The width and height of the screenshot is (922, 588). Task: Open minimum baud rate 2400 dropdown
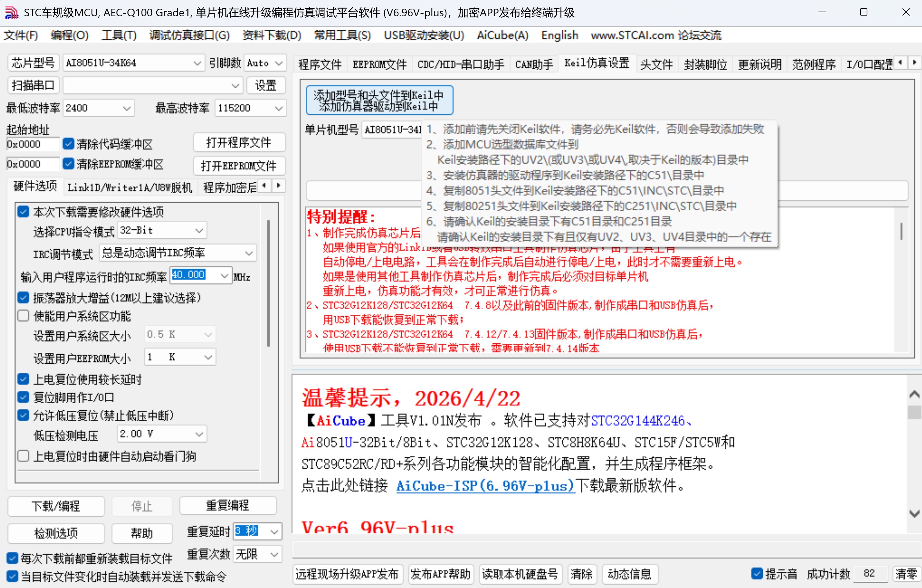point(98,108)
